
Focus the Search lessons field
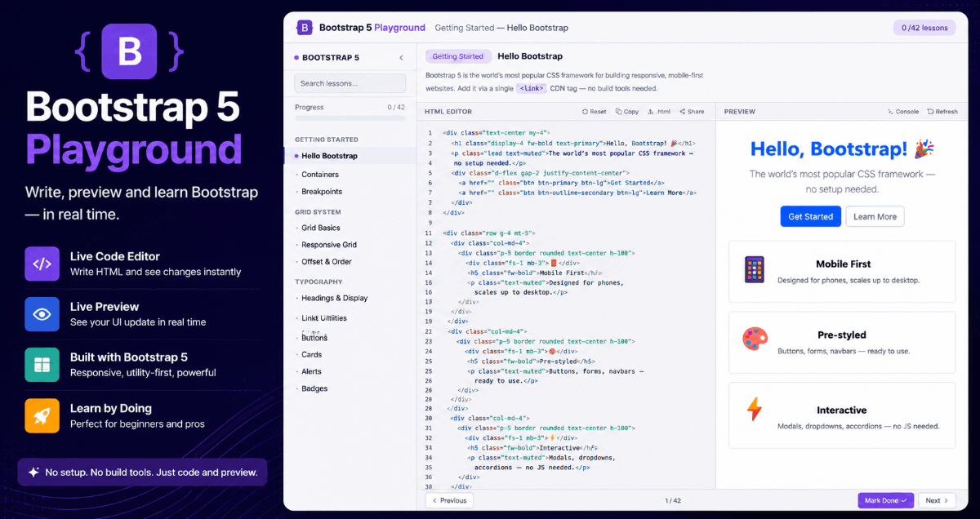350,83
